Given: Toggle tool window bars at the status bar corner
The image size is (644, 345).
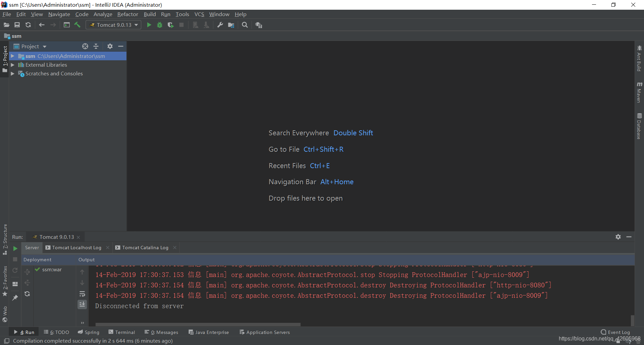Looking at the screenshot, I should point(6,341).
